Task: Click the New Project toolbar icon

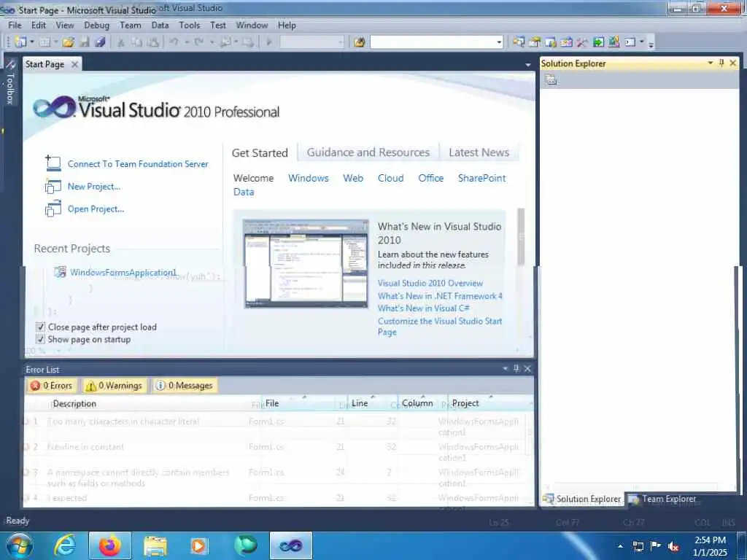Action: point(20,42)
